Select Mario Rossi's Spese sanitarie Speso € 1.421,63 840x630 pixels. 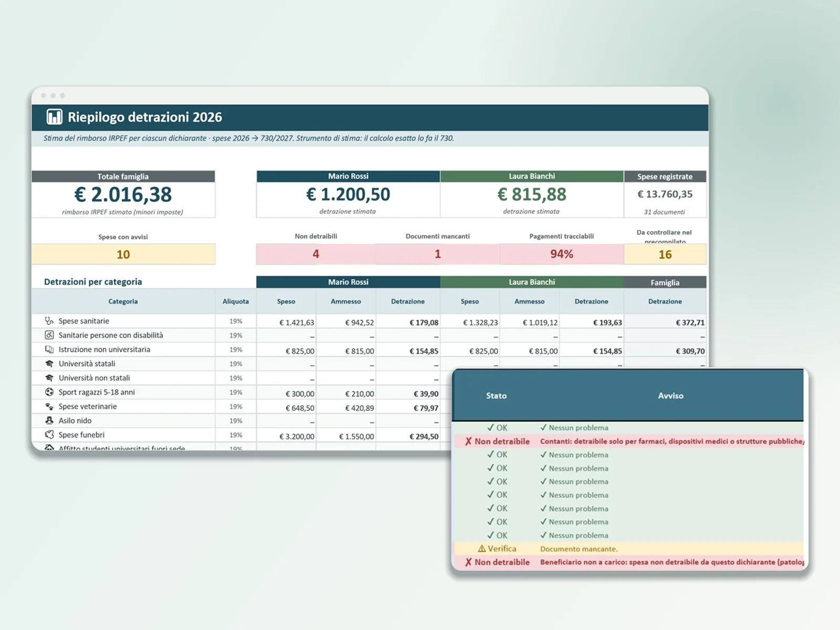[x=297, y=323]
